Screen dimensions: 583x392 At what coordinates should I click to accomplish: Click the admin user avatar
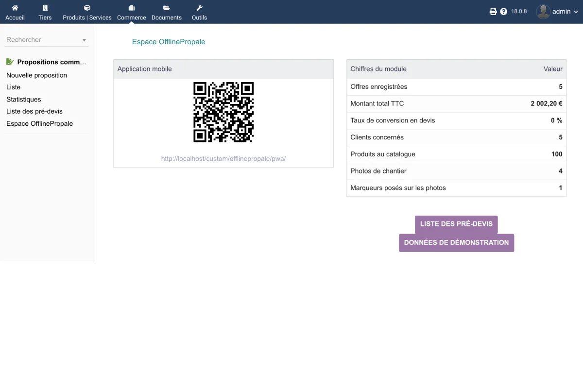pos(543,12)
